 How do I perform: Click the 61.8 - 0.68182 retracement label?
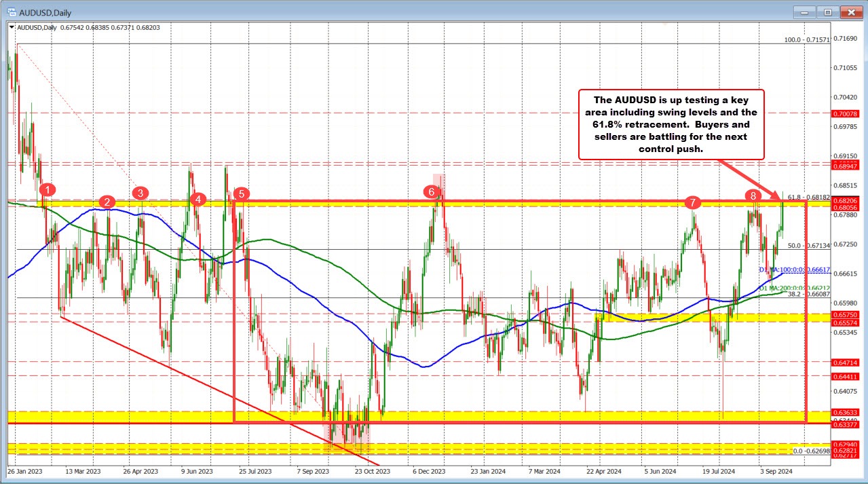click(809, 197)
